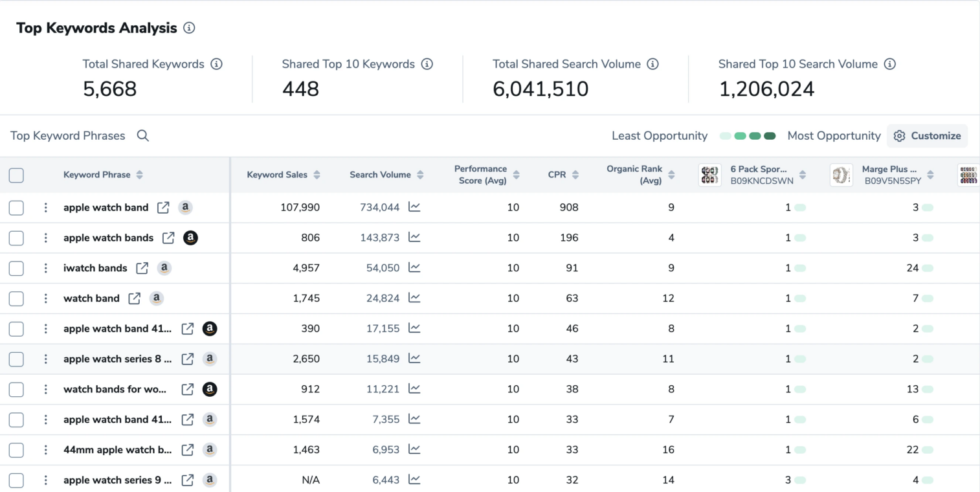The height and width of the screenshot is (492, 980).
Task: Sort by CPR column header arrows
Action: 575,175
